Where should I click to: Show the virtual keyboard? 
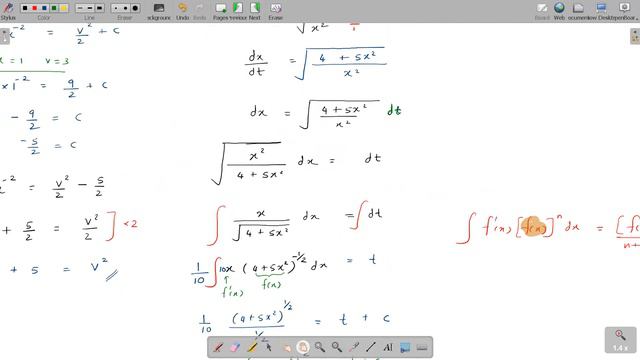422,347
